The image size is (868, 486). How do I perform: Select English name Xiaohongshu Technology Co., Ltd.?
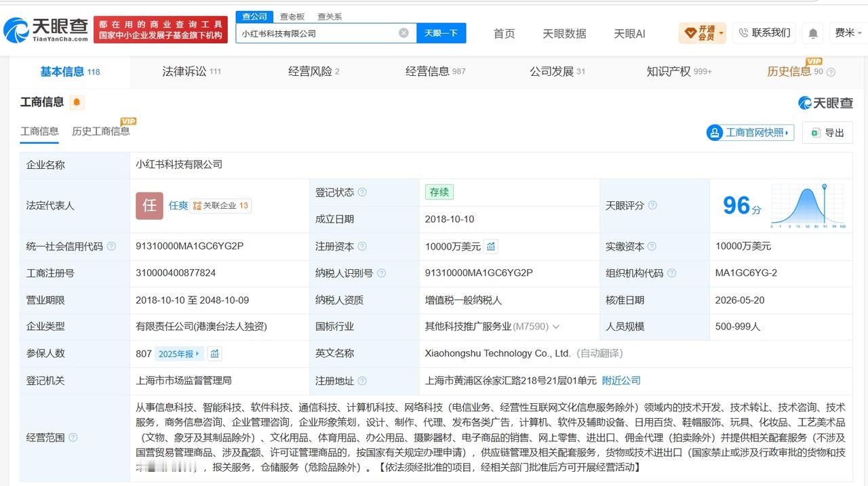coord(498,354)
